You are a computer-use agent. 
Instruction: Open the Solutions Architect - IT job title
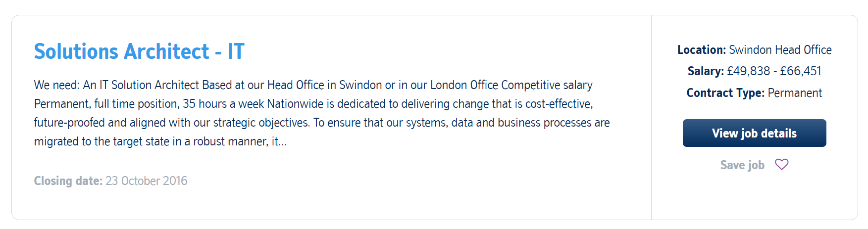coord(139,51)
